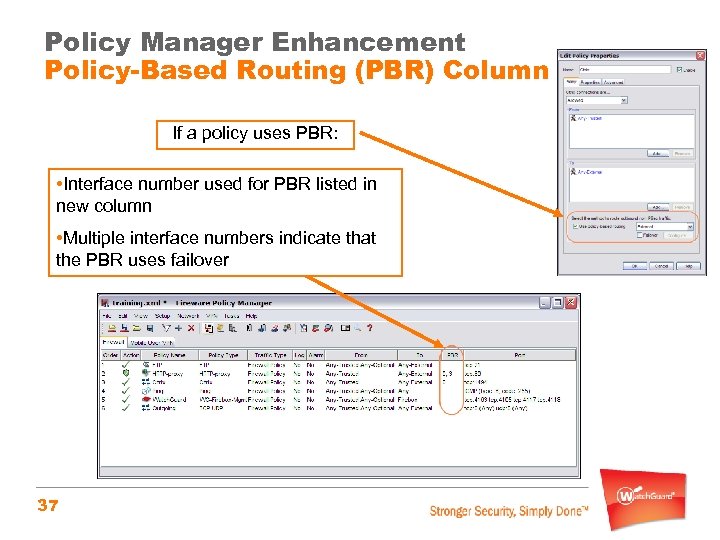Screen dimensions: 720x540
Task: Click the magnifier toolbar icon beside Help
Action: point(358,328)
